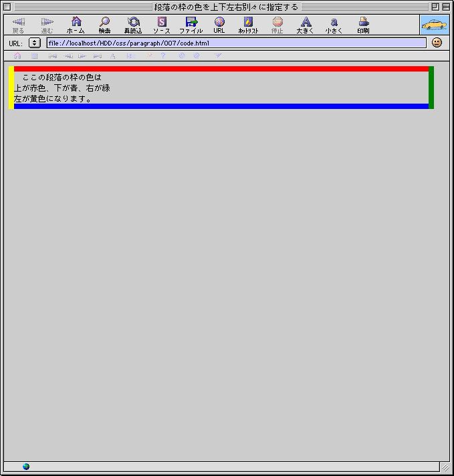
Task: Click the text 上が赤色、下が青、右が緑
Action: coord(62,88)
